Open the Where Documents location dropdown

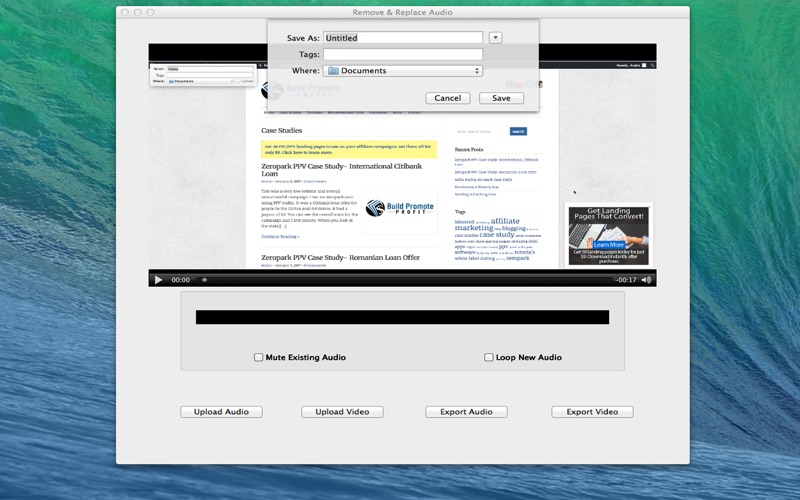[x=403, y=70]
